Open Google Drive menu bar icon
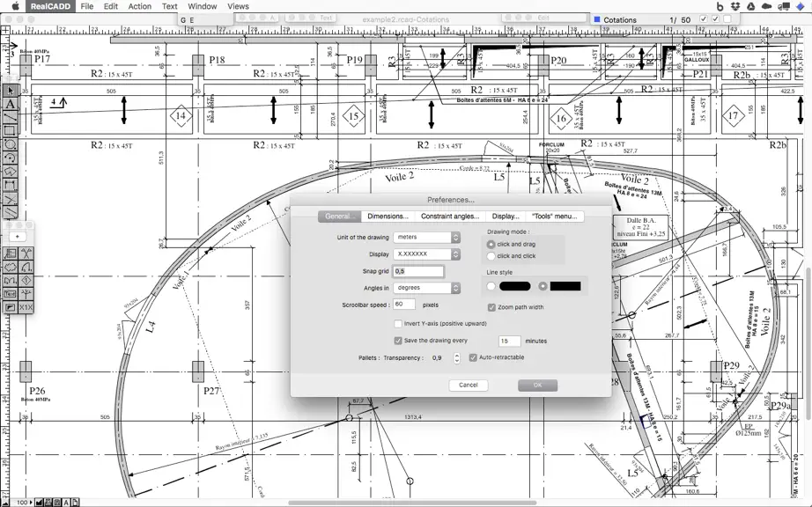 click(751, 6)
